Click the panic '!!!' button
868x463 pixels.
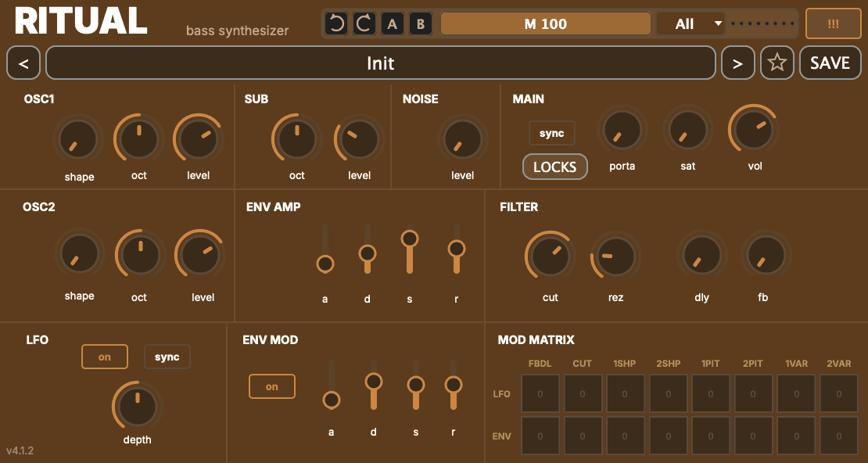[833, 23]
